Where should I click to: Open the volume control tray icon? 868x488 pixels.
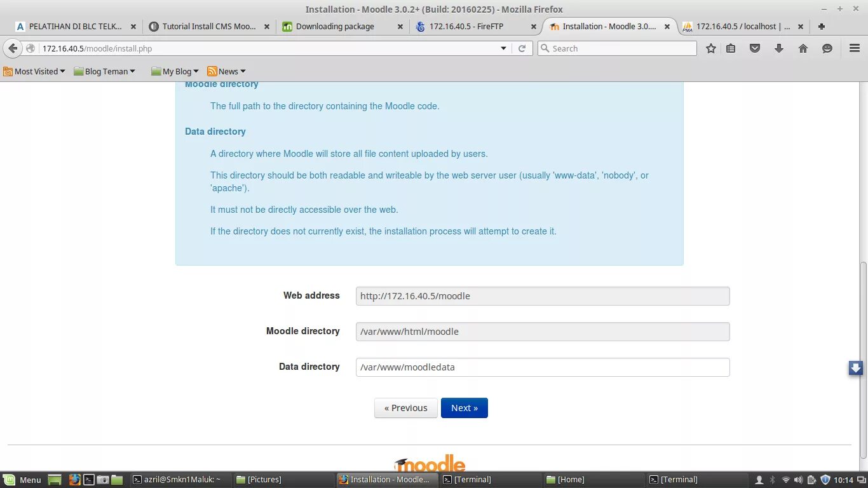point(799,480)
